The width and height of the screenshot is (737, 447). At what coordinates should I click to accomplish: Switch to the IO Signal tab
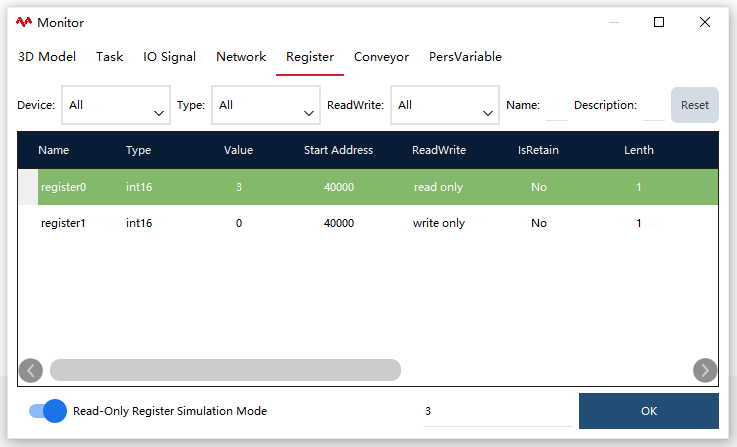pyautogui.click(x=169, y=57)
